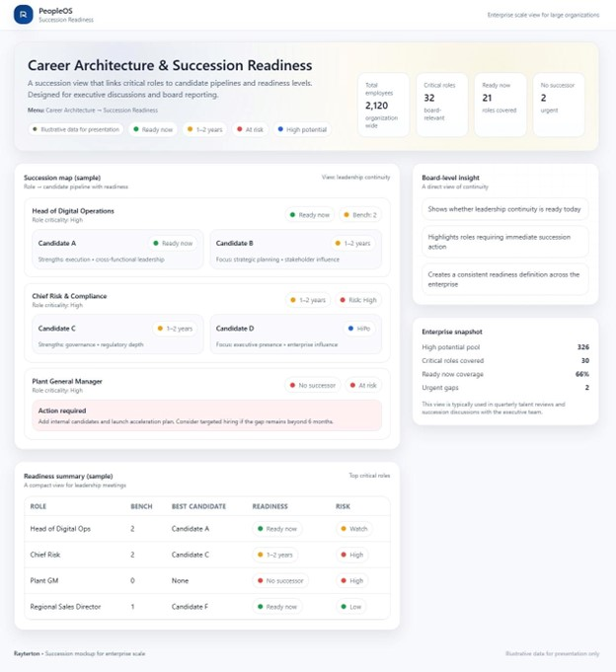Image resolution: width=616 pixels, height=672 pixels.
Task: Click the READINESS column header
Action: (269, 506)
